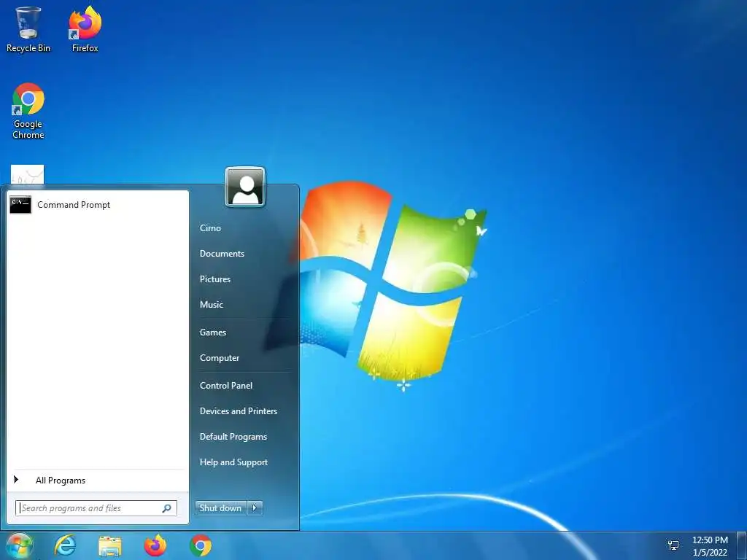Open Control Panel
747x560 pixels.
(x=226, y=386)
